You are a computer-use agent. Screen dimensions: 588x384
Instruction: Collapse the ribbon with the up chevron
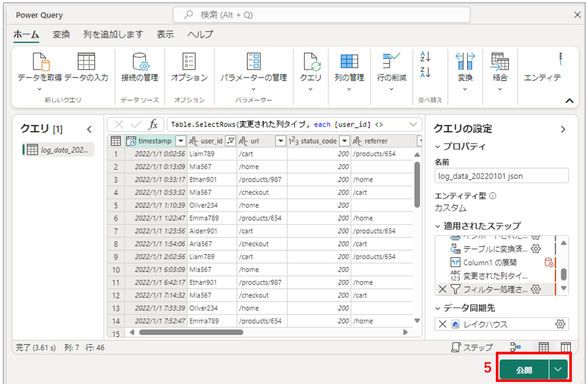pos(569,100)
